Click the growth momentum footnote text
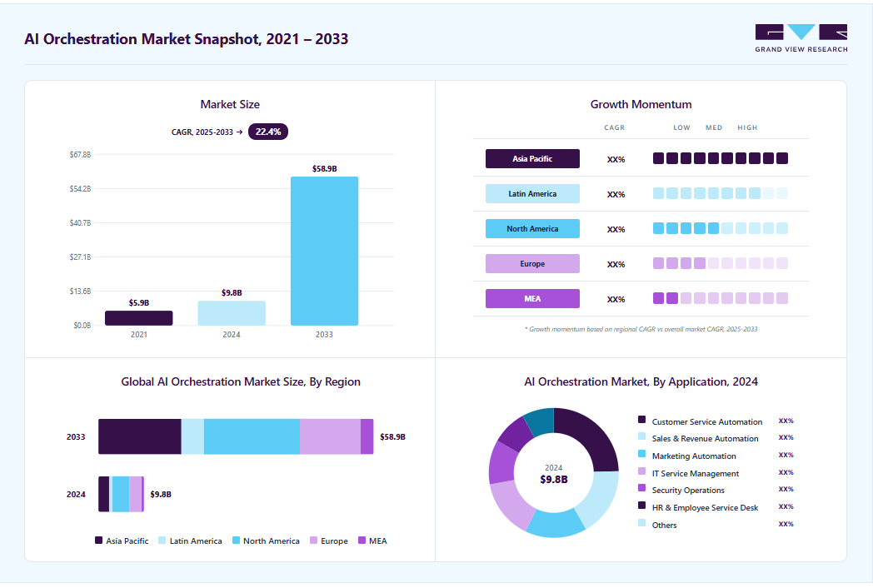The height and width of the screenshot is (588, 873). tap(641, 329)
